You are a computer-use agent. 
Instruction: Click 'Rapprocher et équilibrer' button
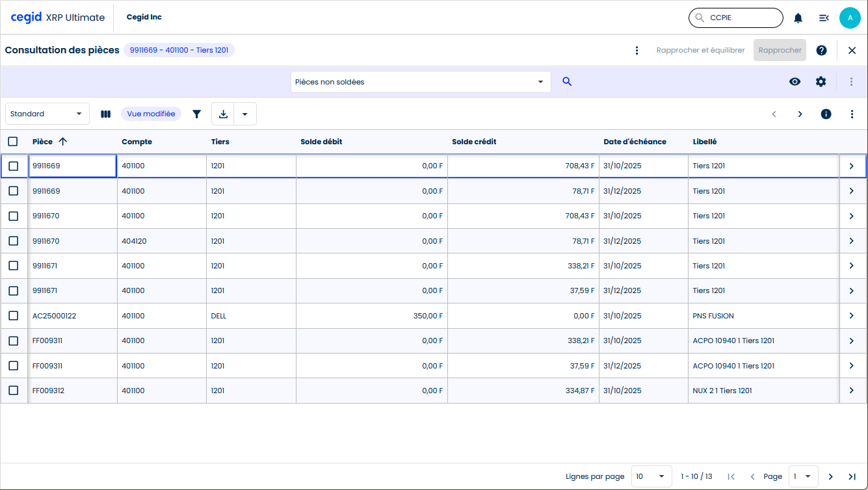point(700,50)
